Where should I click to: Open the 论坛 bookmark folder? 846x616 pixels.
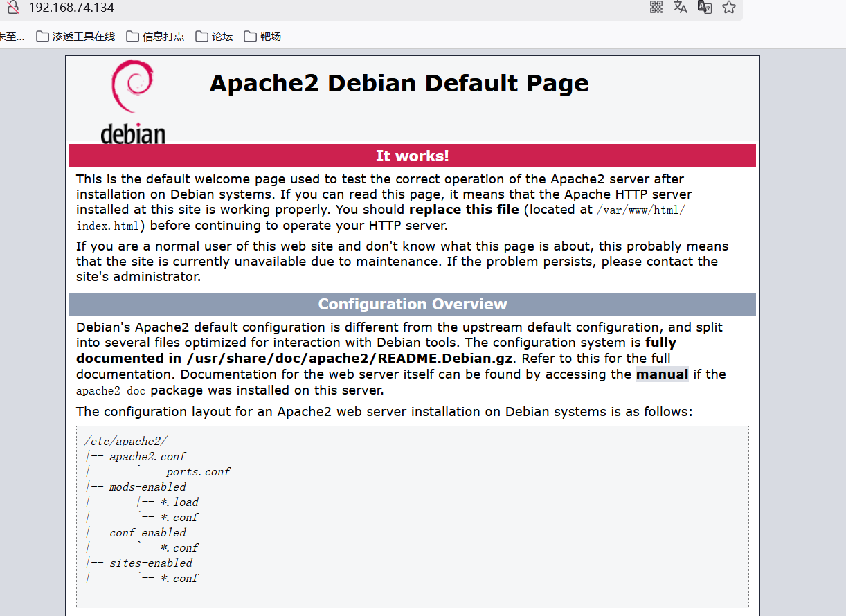tap(214, 36)
